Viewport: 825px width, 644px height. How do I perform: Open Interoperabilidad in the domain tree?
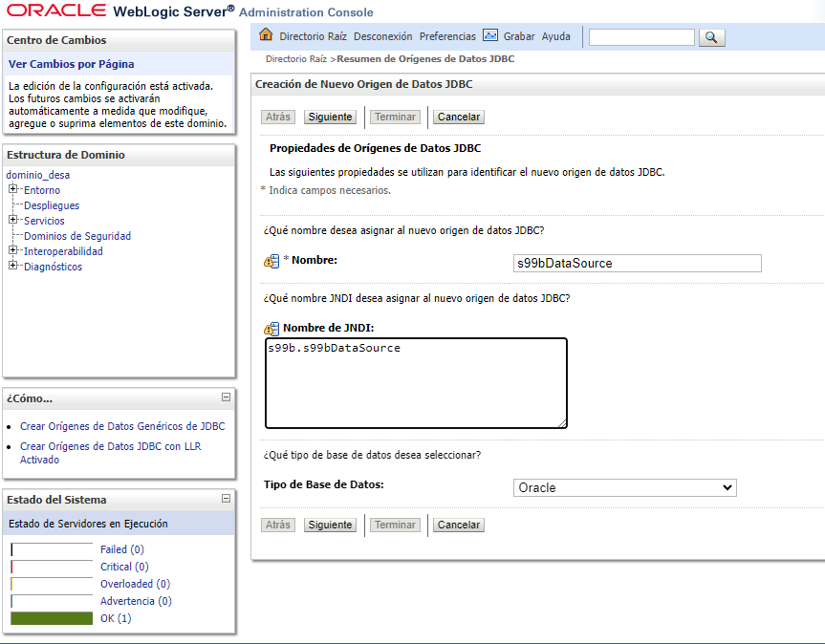pyautogui.click(x=63, y=251)
